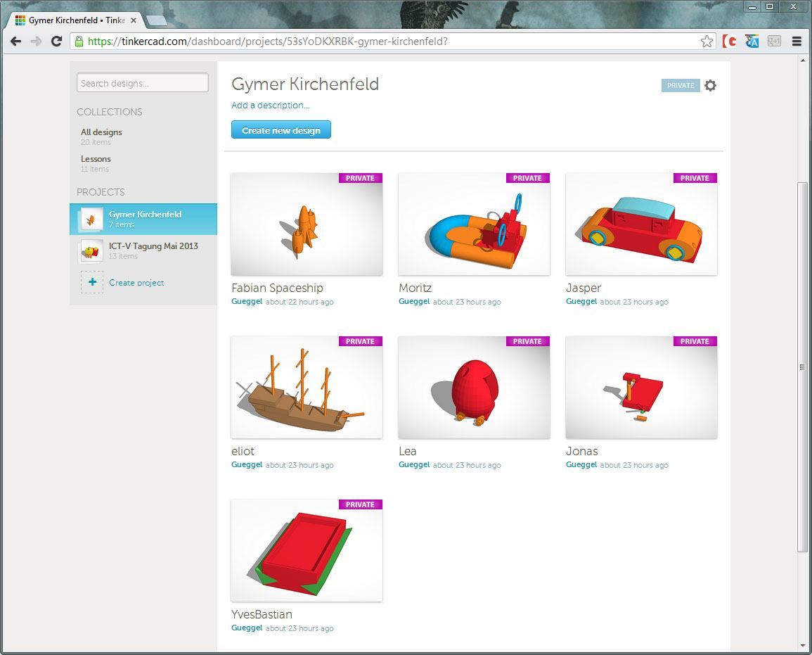The height and width of the screenshot is (655, 812).
Task: Open the Lea design thumbnail
Action: (474, 387)
